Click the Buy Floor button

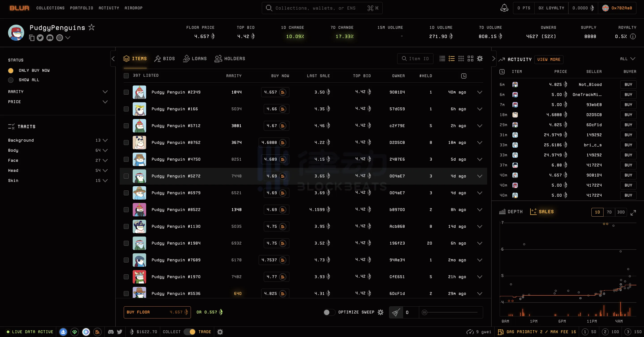tap(157, 312)
